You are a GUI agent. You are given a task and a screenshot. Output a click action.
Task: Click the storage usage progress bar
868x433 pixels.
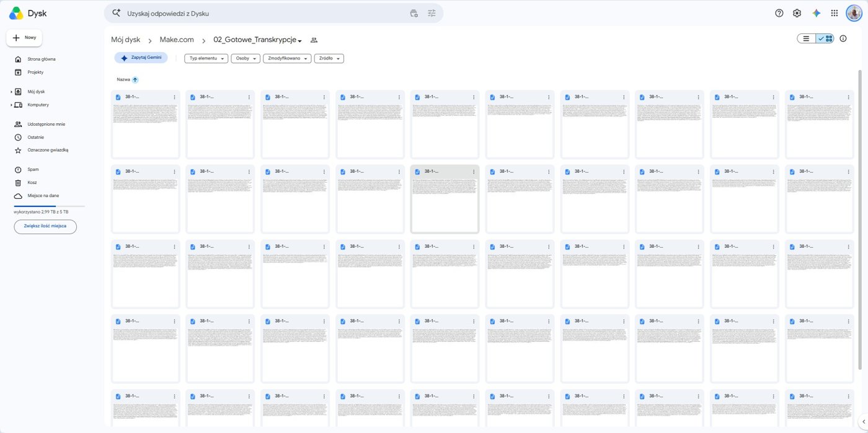(x=49, y=206)
